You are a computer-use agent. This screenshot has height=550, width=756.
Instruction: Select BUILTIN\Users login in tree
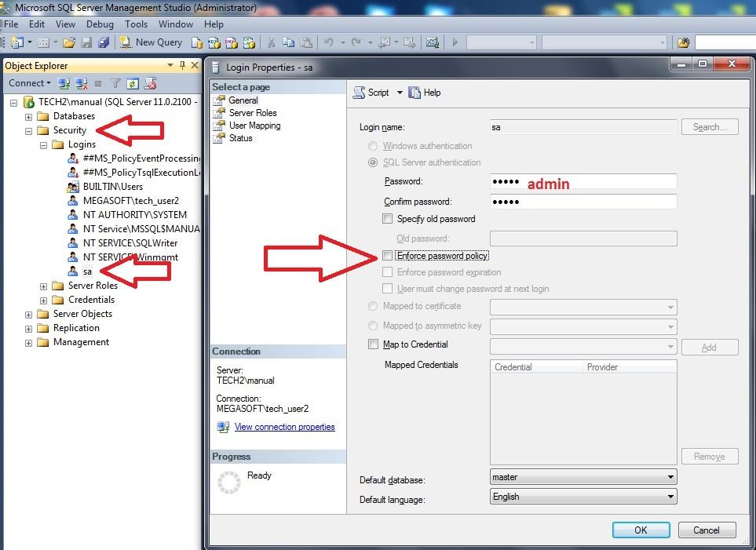(x=113, y=187)
